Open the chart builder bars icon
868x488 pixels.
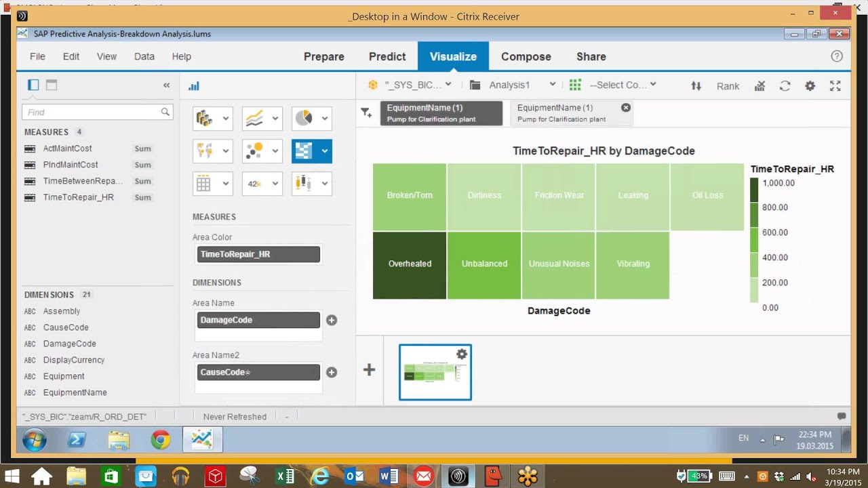click(x=194, y=86)
